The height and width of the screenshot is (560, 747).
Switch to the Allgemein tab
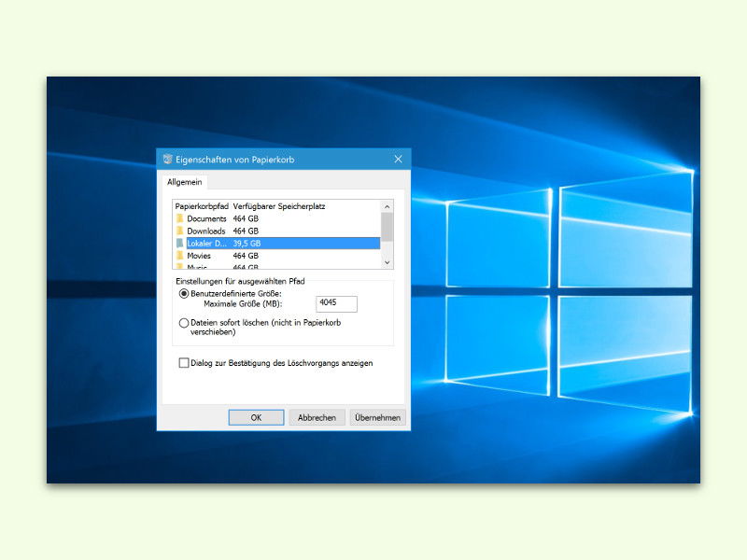[184, 182]
